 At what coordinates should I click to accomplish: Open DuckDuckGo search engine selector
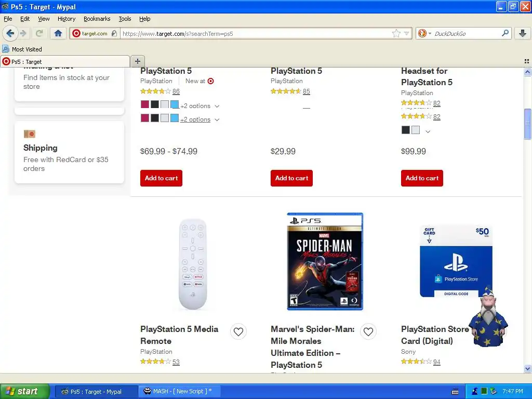click(424, 33)
